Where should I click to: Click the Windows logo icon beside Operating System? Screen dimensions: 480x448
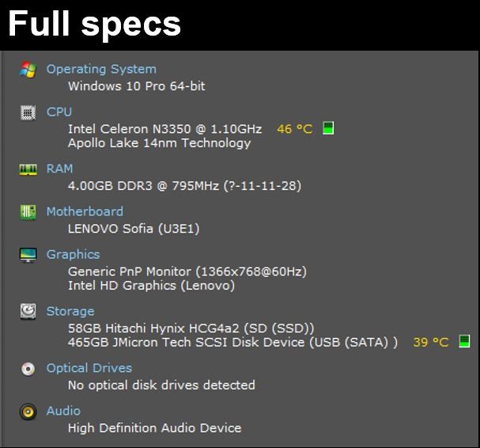tap(28, 70)
